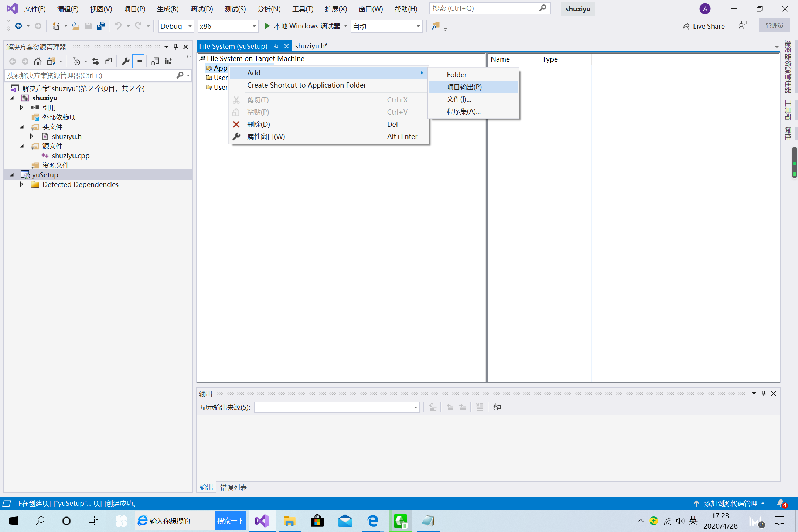Click the Live Share button

[703, 26]
